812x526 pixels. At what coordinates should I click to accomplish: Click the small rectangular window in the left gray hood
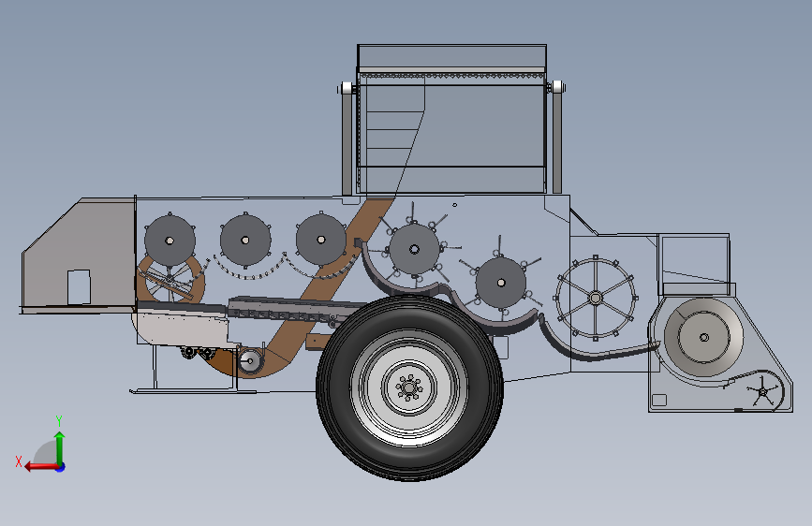(79, 286)
